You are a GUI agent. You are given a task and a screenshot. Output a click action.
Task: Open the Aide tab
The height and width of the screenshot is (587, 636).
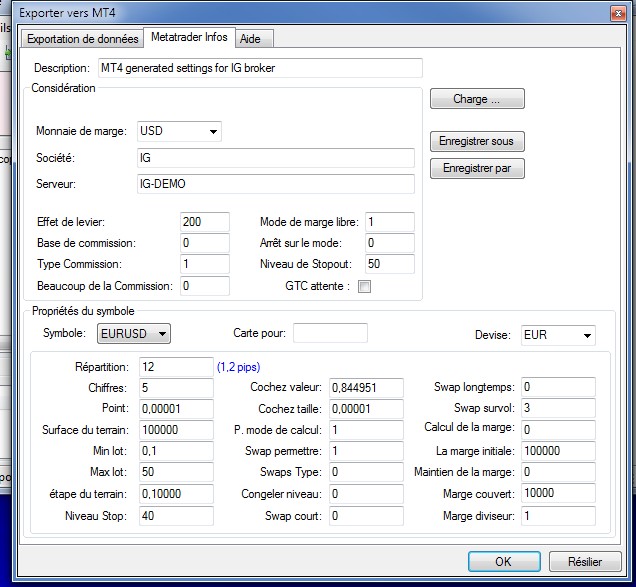point(251,39)
